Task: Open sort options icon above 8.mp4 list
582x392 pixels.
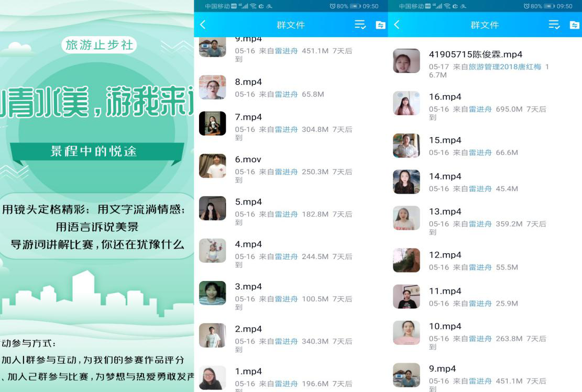Action: [x=360, y=25]
